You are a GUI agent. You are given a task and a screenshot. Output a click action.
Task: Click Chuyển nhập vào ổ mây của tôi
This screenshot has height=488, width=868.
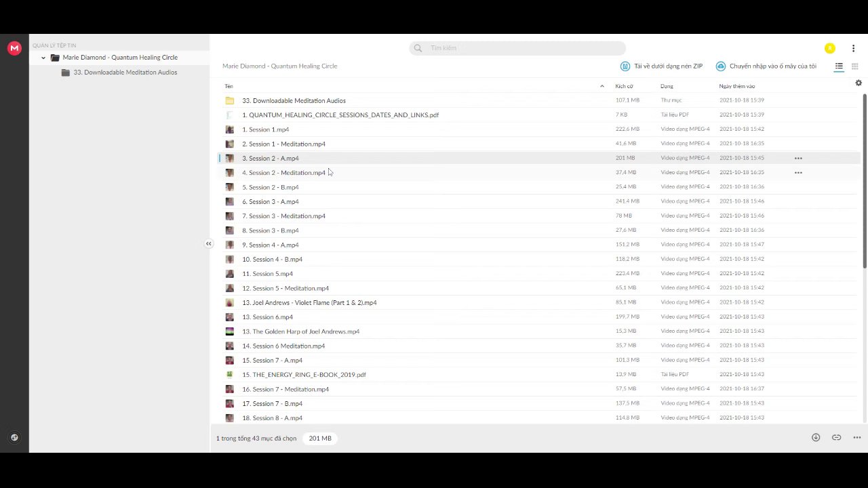tap(766, 66)
